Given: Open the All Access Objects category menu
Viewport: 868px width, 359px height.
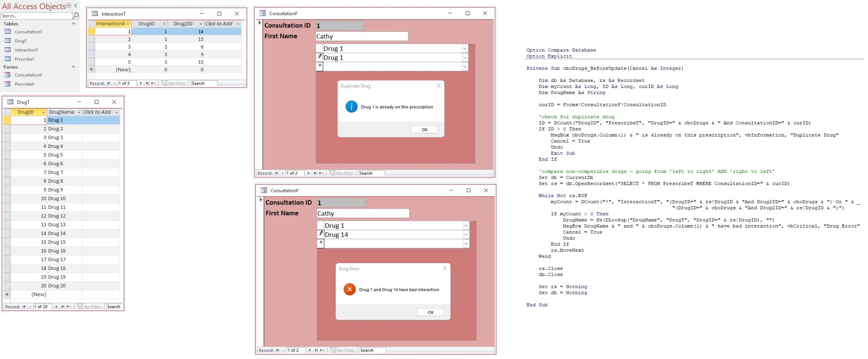Looking at the screenshot, I should 68,5.
